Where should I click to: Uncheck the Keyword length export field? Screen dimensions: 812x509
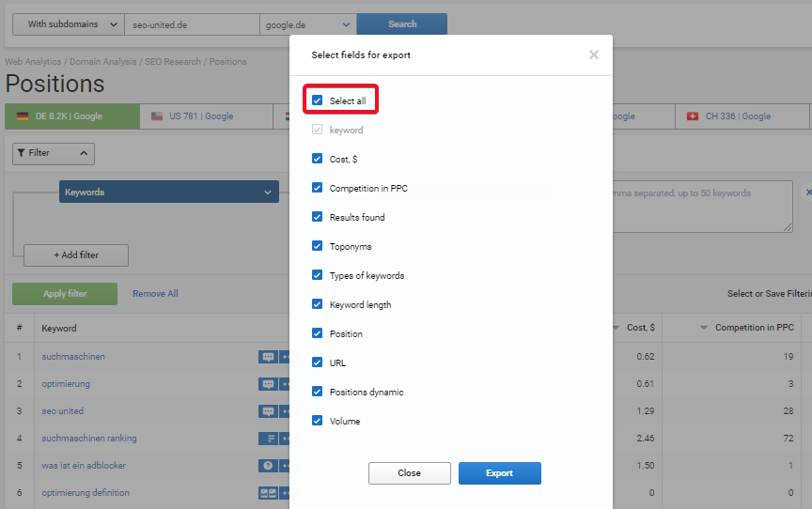tap(317, 304)
